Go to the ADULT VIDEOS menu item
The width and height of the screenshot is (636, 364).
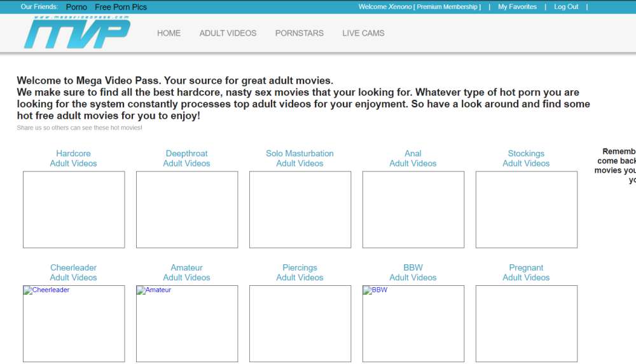tap(228, 33)
